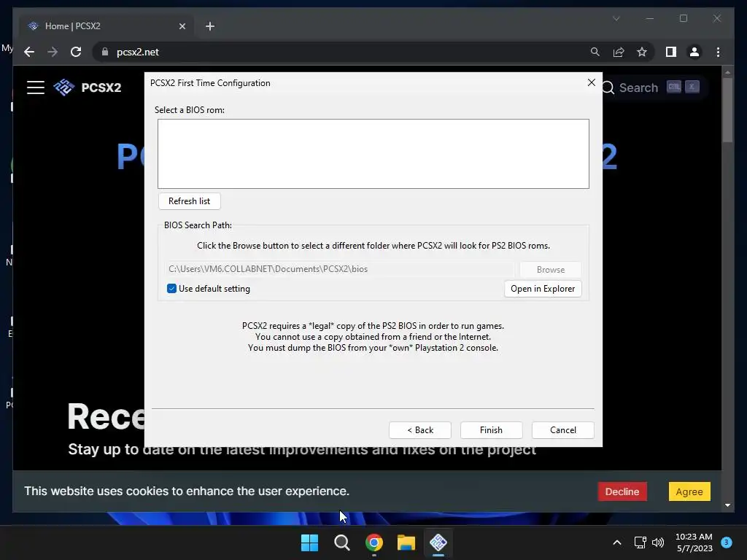Click Finish to complete configuration

(491, 430)
